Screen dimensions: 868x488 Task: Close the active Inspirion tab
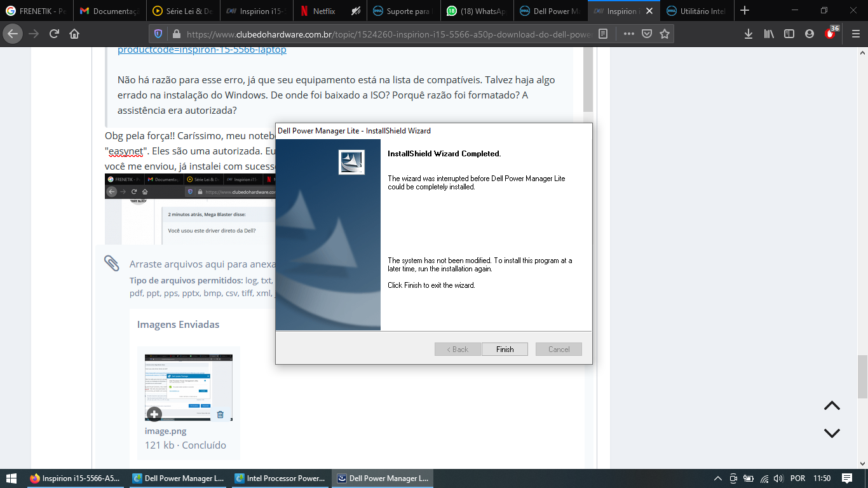(x=649, y=11)
